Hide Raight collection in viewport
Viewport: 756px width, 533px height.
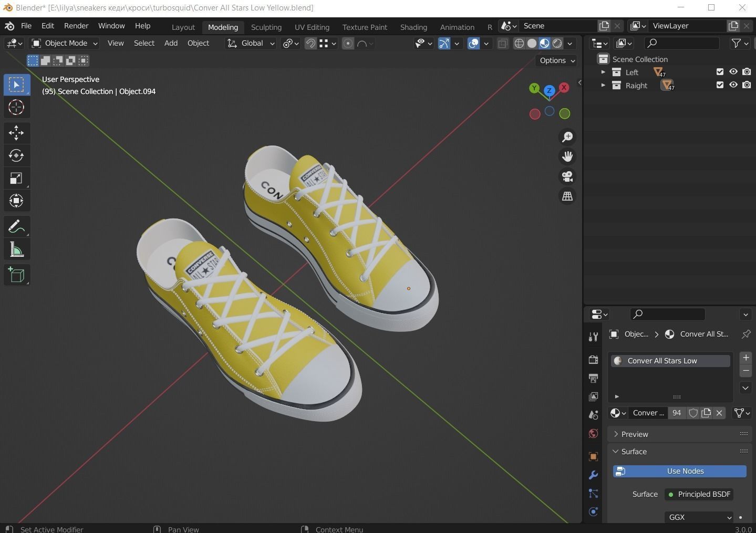coord(733,85)
